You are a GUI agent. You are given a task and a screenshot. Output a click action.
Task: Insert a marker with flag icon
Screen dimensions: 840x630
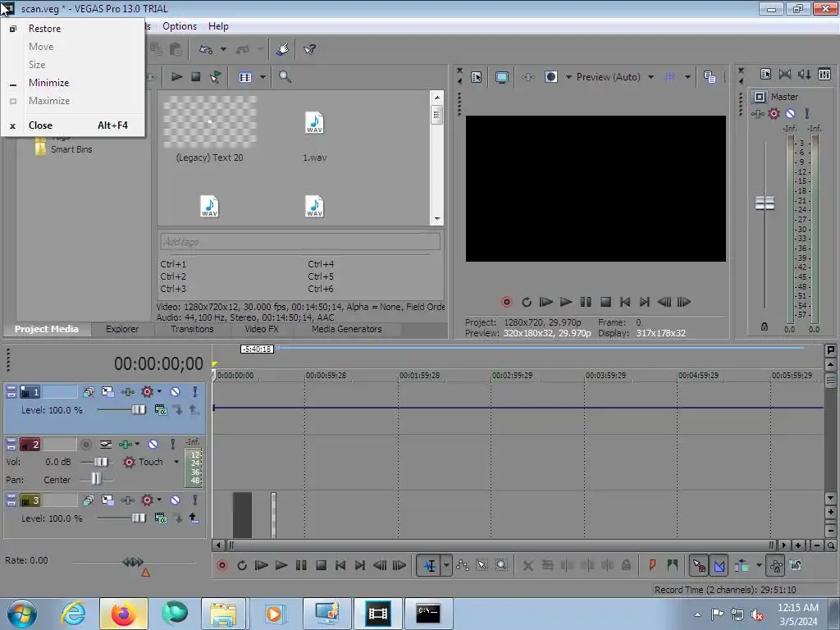pos(652,565)
